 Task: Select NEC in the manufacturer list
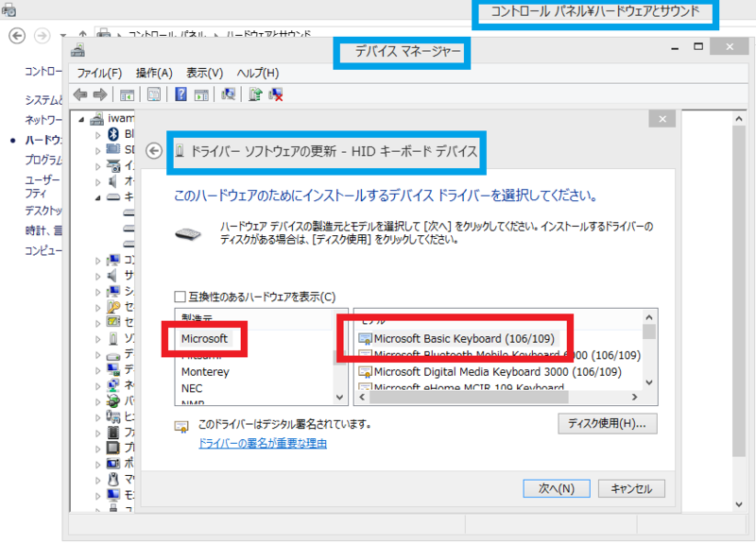(192, 388)
